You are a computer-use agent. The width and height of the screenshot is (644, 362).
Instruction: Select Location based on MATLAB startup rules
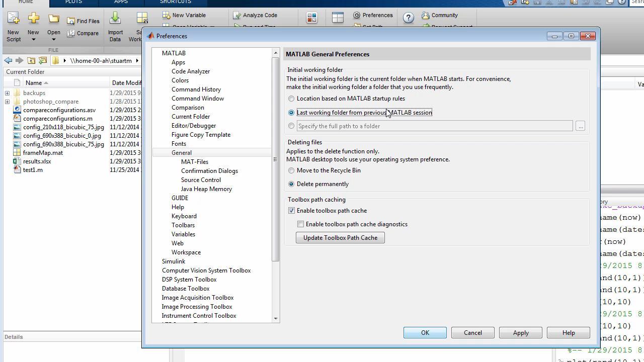291,99
